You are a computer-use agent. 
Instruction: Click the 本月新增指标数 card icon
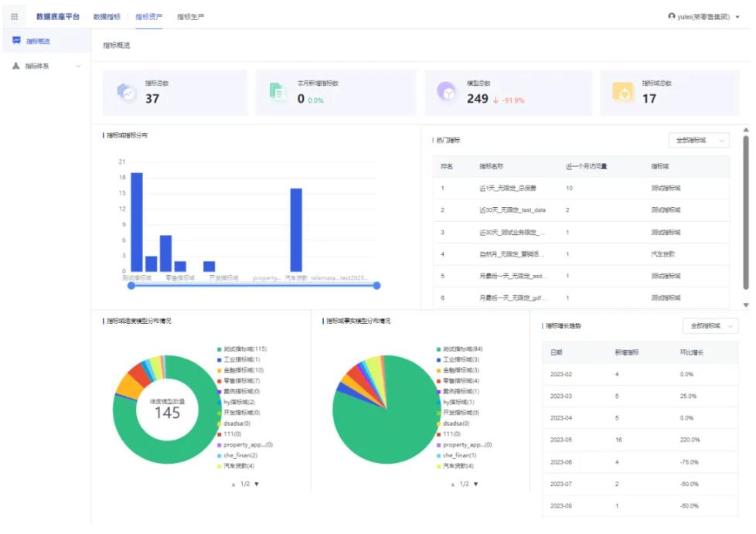tap(278, 93)
